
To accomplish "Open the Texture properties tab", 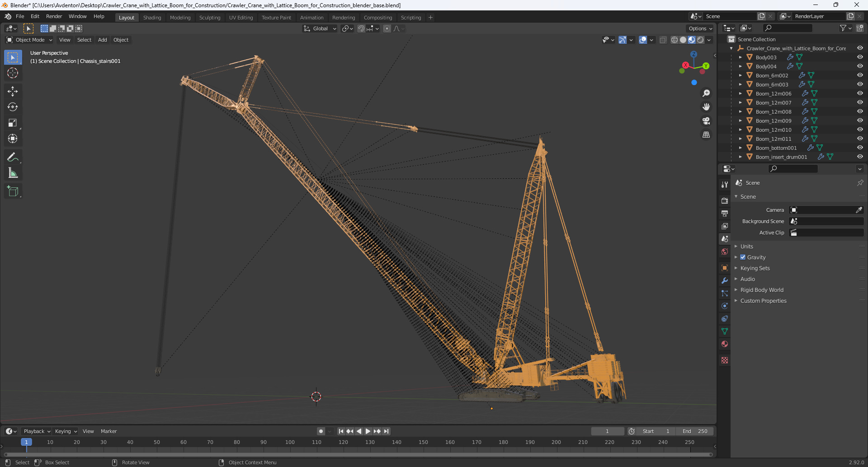I will point(725,360).
